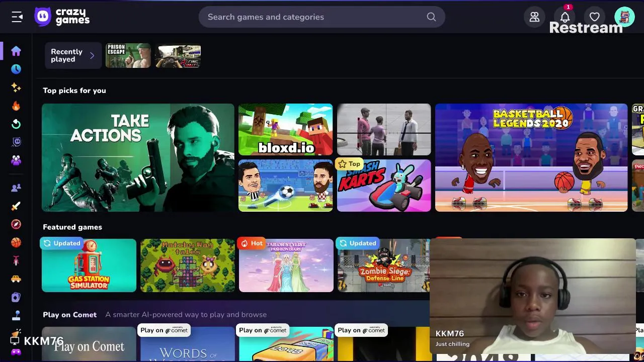Open the Take Actions game card
The width and height of the screenshot is (644, 362).
[138, 157]
